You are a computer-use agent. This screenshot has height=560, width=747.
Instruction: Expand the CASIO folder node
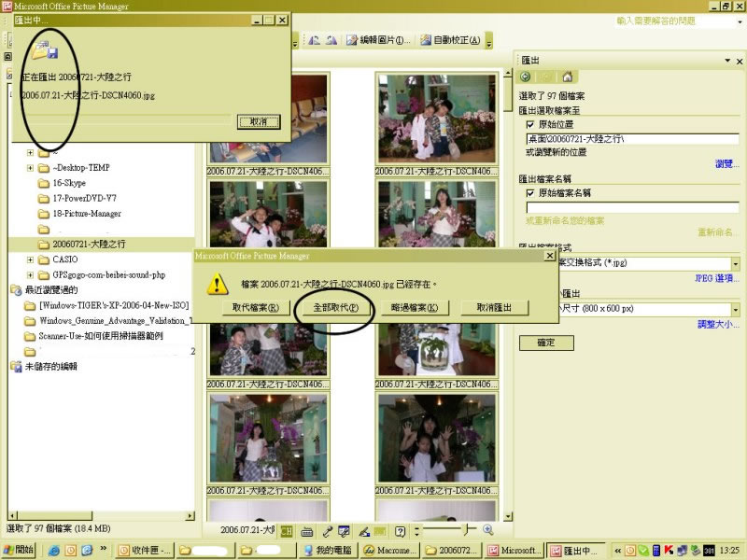click(x=30, y=260)
